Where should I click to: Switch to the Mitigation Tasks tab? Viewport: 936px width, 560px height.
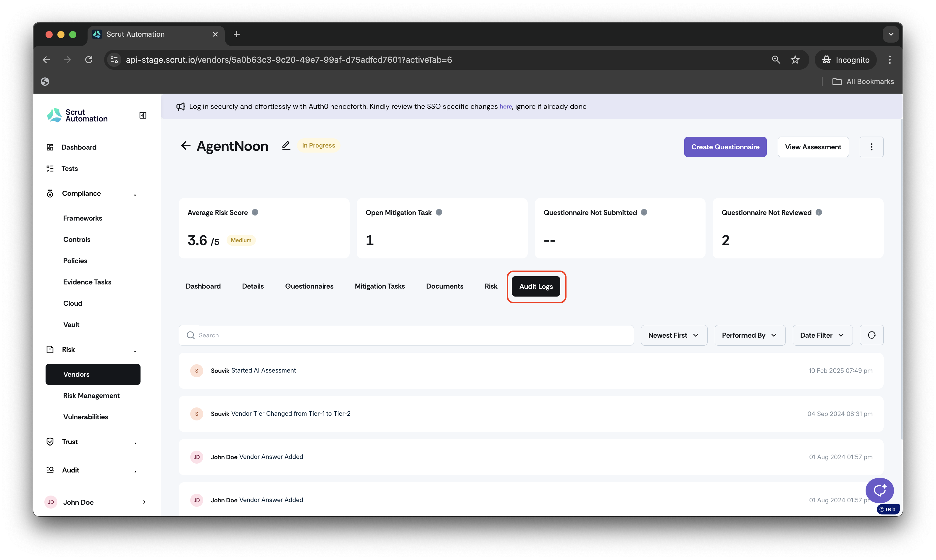380,286
